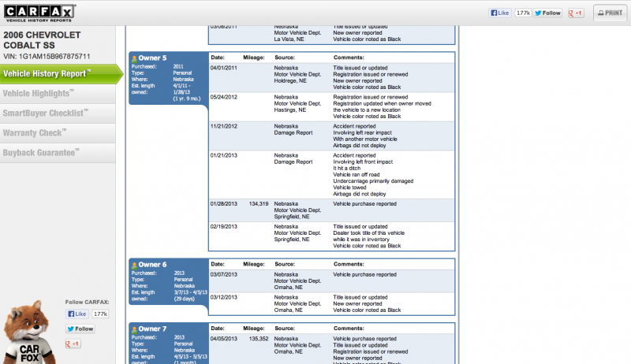Open the SmartBuyer Checklist tab
Screen dimensions: 631x364
[58, 113]
